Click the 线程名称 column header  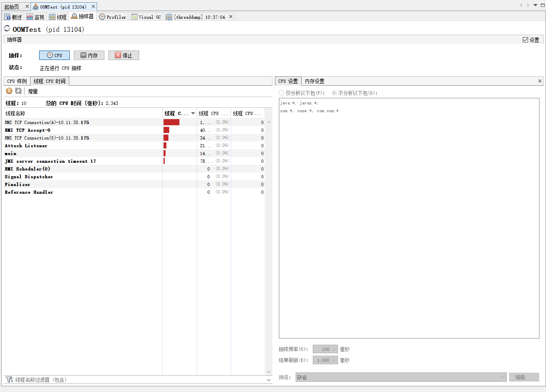[83, 113]
